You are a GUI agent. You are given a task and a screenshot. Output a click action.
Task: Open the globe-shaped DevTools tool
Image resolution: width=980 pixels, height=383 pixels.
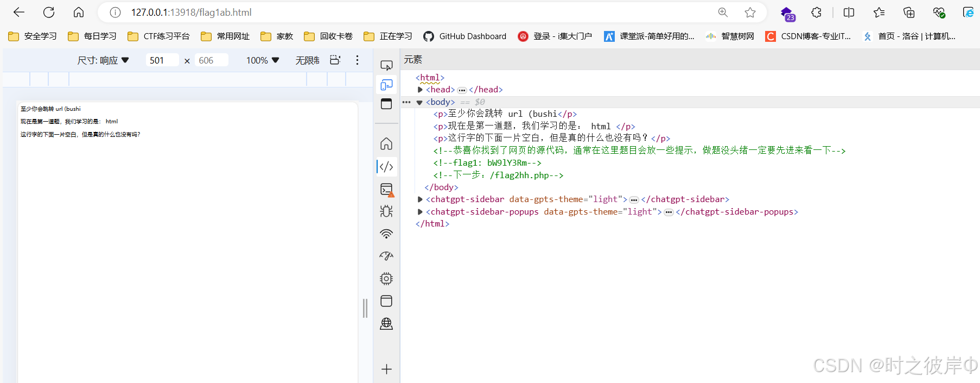click(x=386, y=324)
